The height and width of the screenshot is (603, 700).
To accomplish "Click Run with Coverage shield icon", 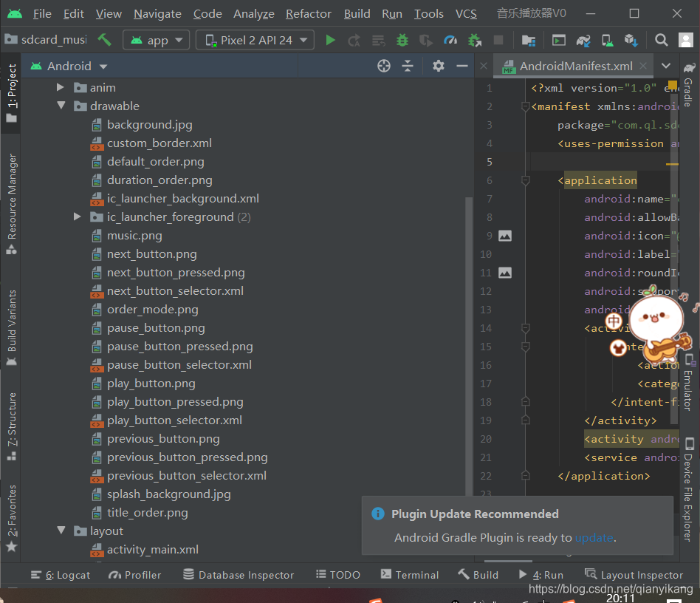I will point(426,41).
